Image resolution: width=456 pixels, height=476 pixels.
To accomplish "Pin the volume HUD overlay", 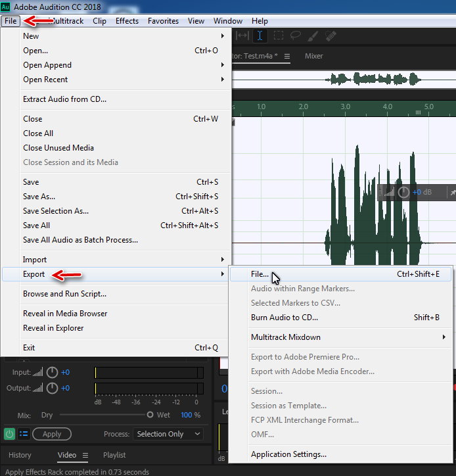I will (451, 193).
